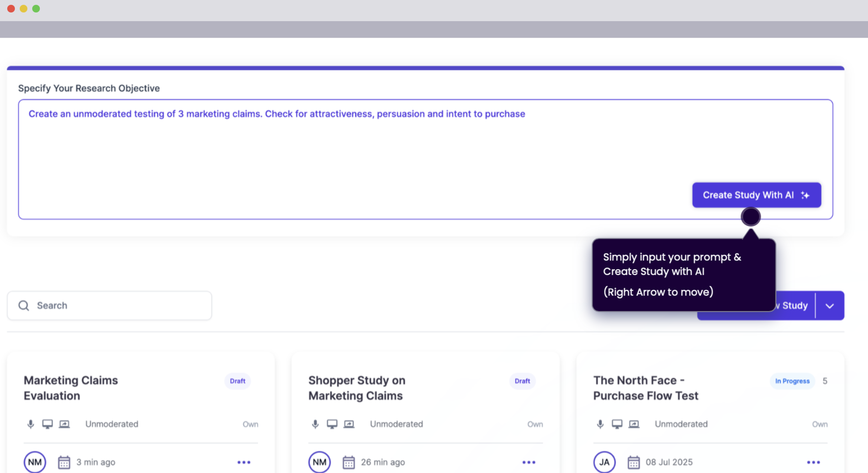Click the NM avatar on Marketing Claims Evaluation
This screenshot has width=868, height=473.
pyautogui.click(x=35, y=462)
